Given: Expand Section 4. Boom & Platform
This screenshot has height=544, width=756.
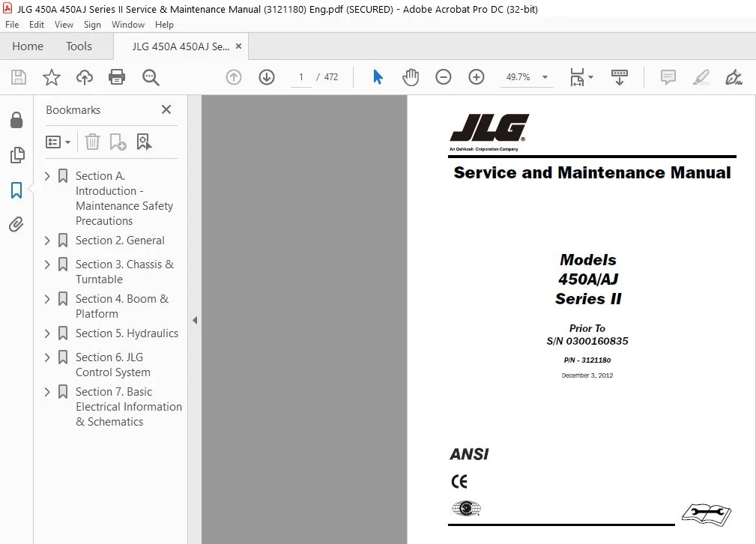Looking at the screenshot, I should coord(47,299).
